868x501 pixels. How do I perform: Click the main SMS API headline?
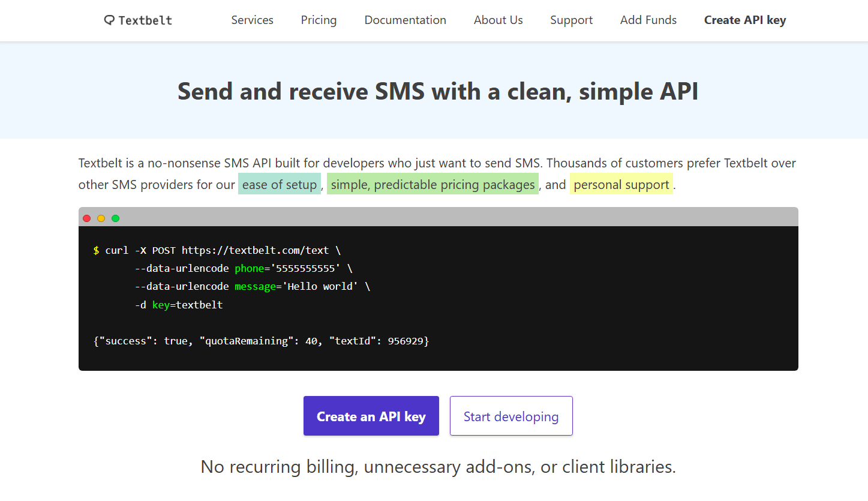click(x=437, y=91)
